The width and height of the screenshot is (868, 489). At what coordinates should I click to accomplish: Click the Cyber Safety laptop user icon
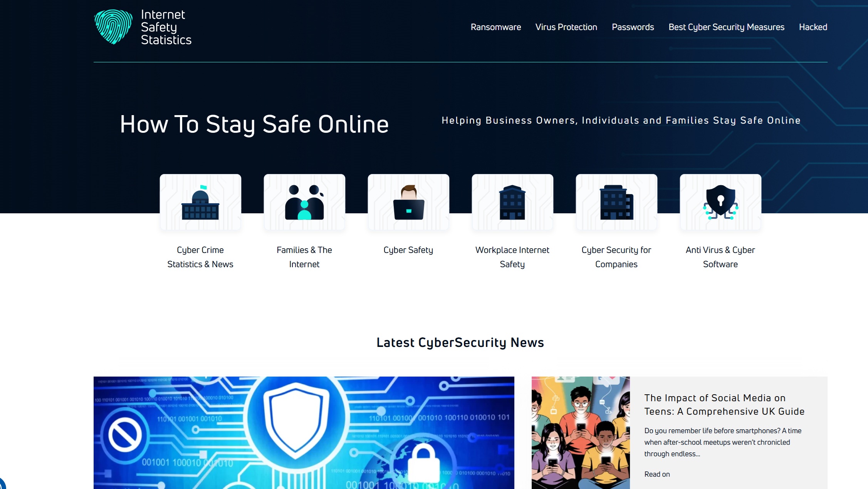tap(408, 203)
